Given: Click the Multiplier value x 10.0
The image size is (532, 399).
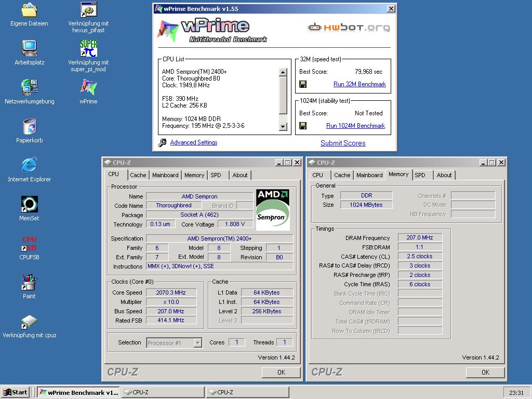Looking at the screenshot, I should click(171, 302).
